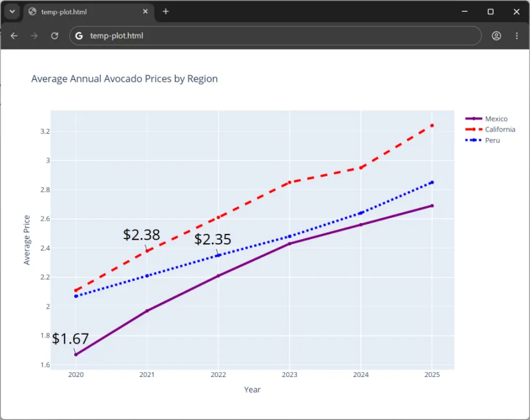The image size is (530, 420).
Task: Click the Mexico 2023 data point
Action: 290,244
